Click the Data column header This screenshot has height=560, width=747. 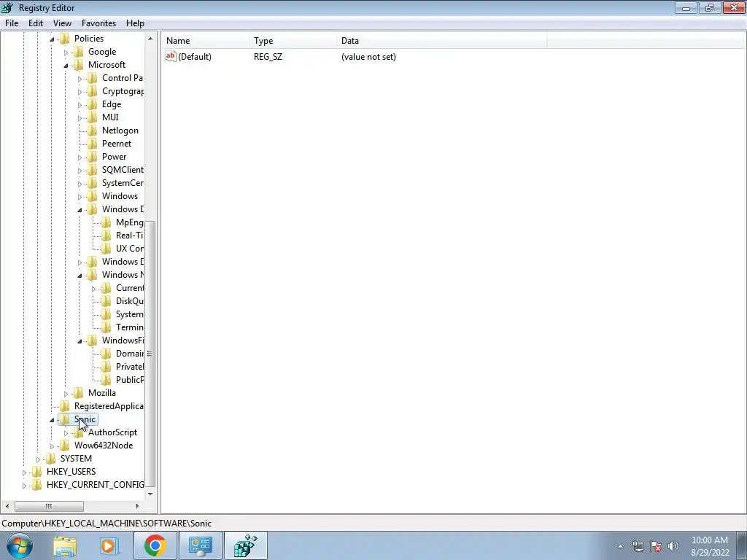441,41
